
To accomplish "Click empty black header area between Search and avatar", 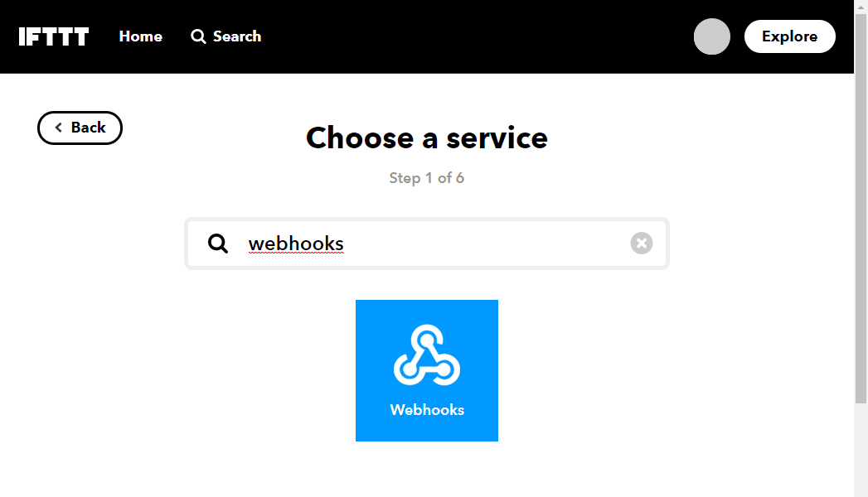I will coord(476,36).
